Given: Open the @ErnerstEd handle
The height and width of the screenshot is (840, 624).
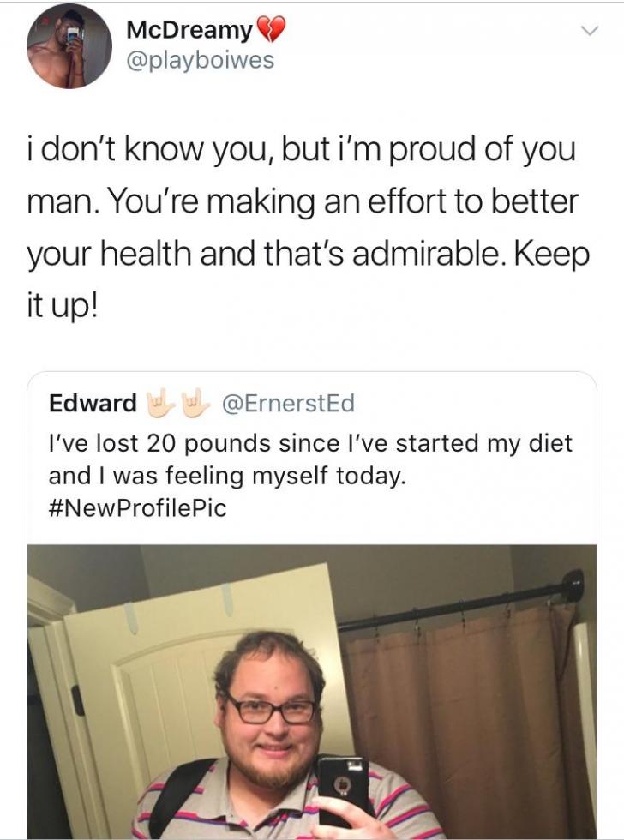Looking at the screenshot, I should click(x=287, y=402).
